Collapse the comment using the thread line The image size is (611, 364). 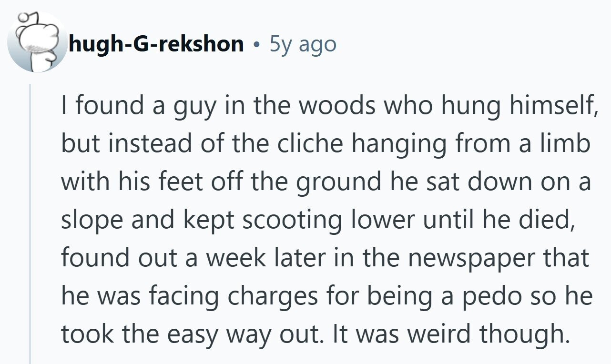(x=30, y=224)
